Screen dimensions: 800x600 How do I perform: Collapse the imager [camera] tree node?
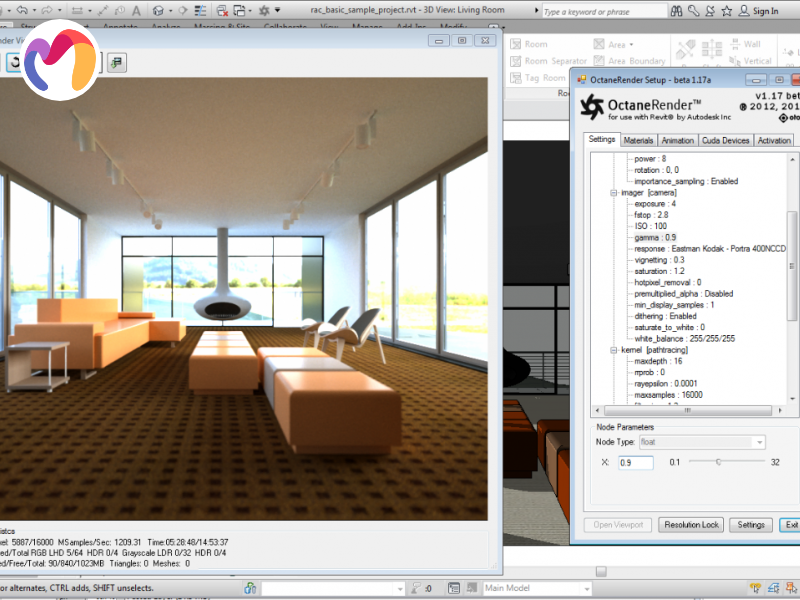point(611,192)
